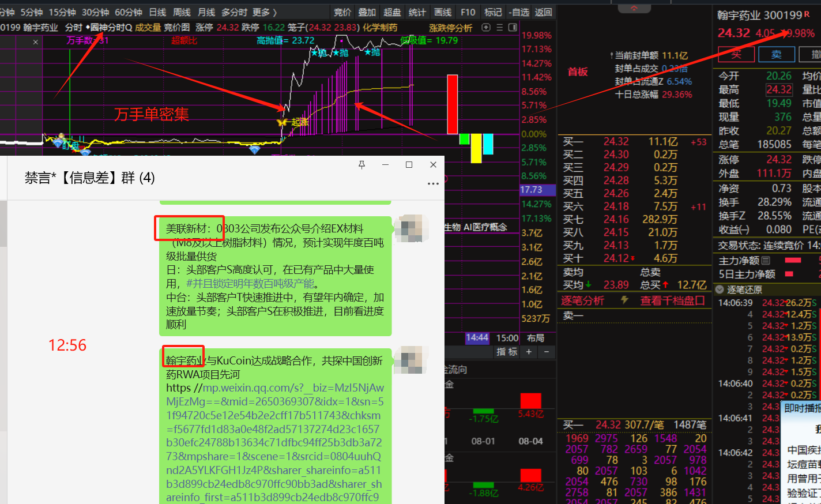Click the 分时 label in chart header
The width and height of the screenshot is (821, 504).
pyautogui.click(x=73, y=27)
